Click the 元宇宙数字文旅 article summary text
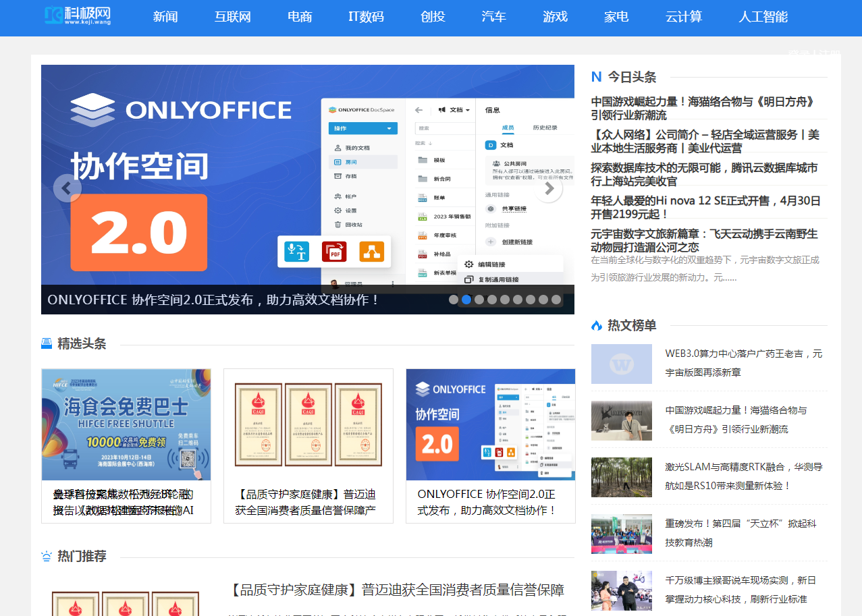Viewport: 862px width, 616px height. click(705, 269)
